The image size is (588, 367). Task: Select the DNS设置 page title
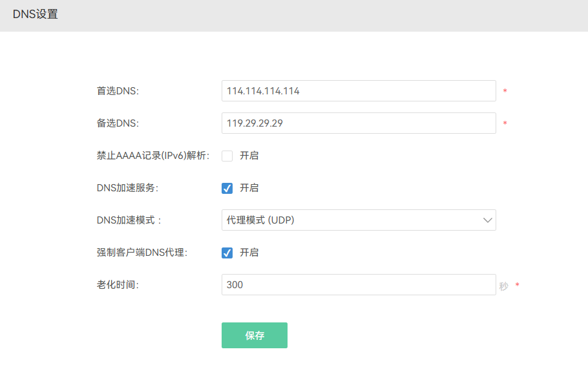pyautogui.click(x=36, y=14)
